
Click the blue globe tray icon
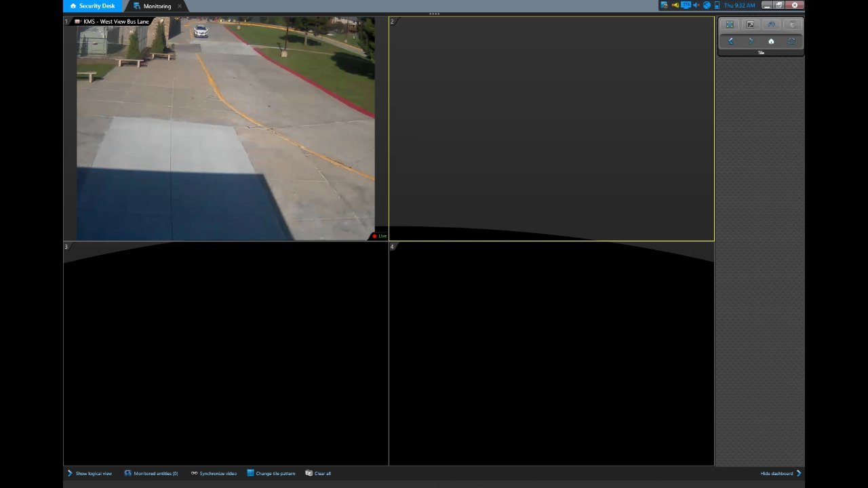pyautogui.click(x=707, y=5)
